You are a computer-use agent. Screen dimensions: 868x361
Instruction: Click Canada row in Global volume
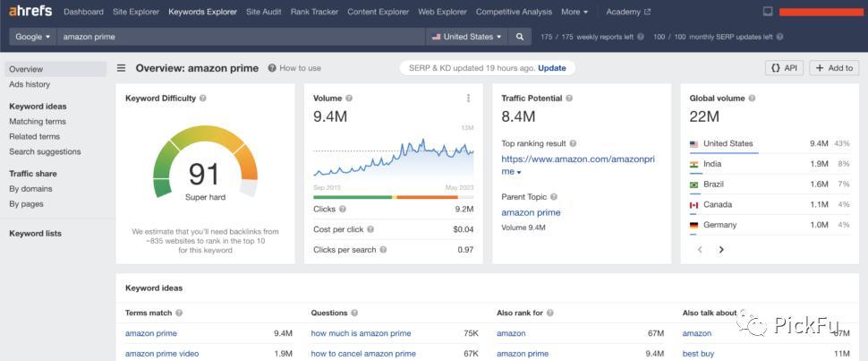point(770,204)
